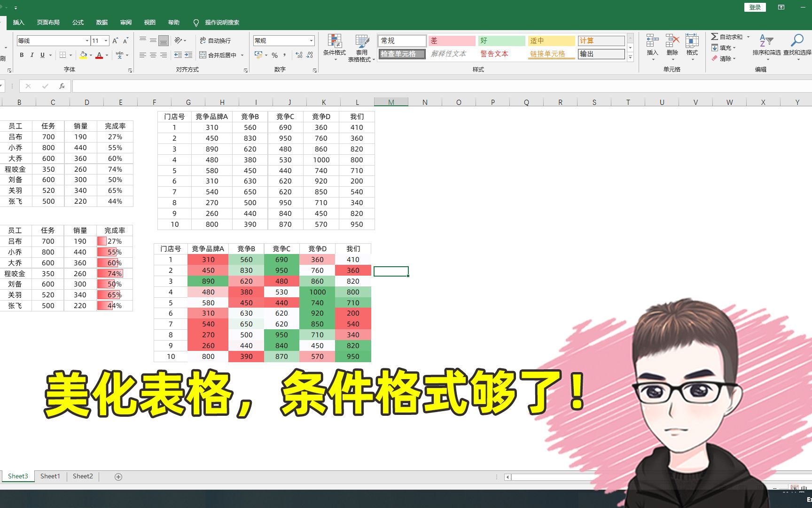Switch to the Sheet1 worksheet tab
Screen dimensions: 812x508
pos(50,476)
